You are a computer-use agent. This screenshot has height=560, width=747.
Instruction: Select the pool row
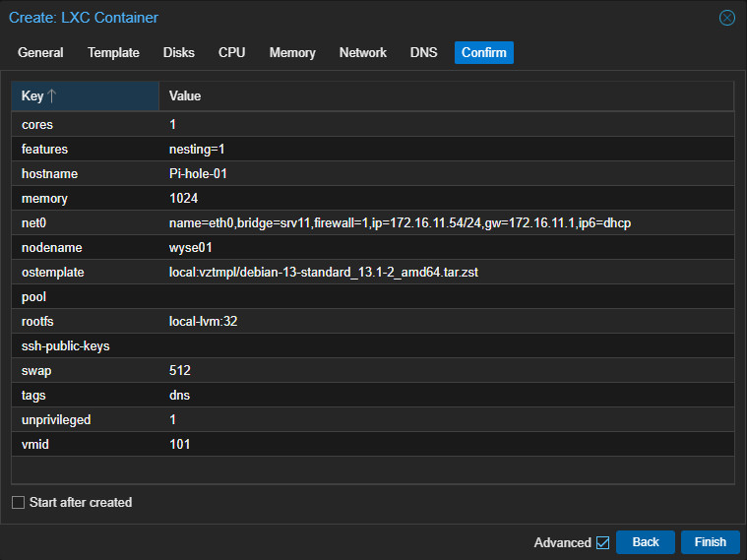tap(373, 297)
